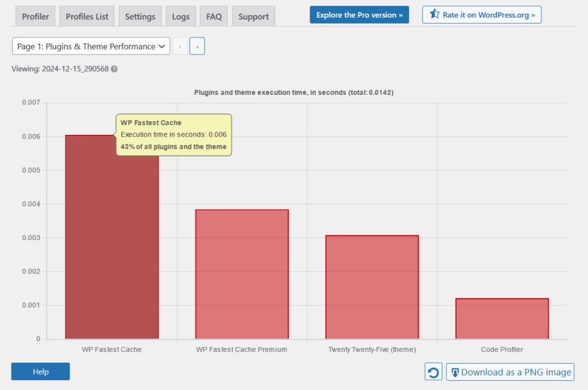Click the Twenty Twenty-Five theme bar
The height and width of the screenshot is (390, 588).
pos(372,287)
